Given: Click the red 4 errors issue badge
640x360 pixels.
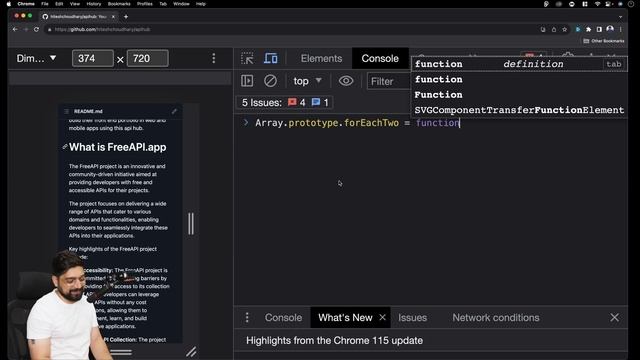Looking at the screenshot, I should click(297, 102).
